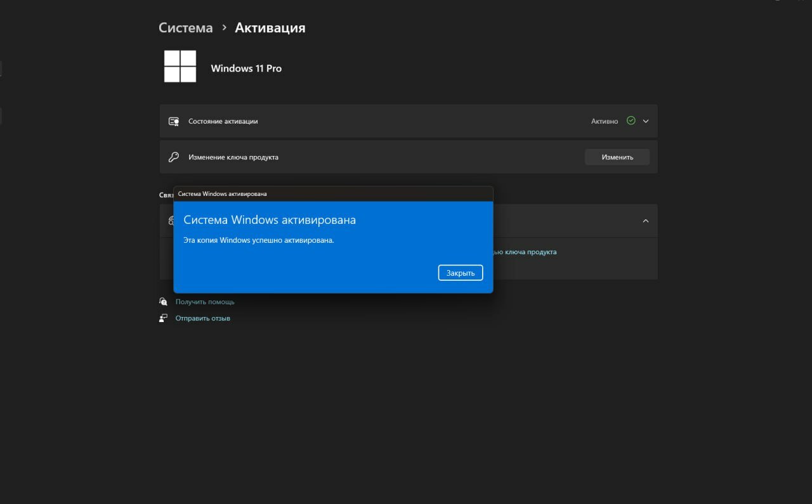812x504 pixels.
Task: Click the Активация breadcrumb title
Action: pyautogui.click(x=270, y=28)
